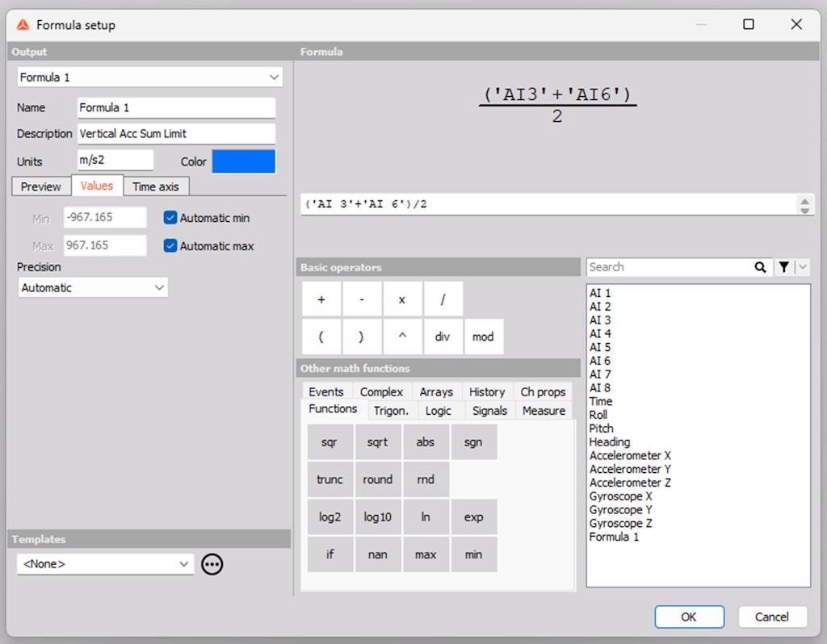Insert an opening parenthesis
Image resolution: width=827 pixels, height=644 pixels.
321,337
